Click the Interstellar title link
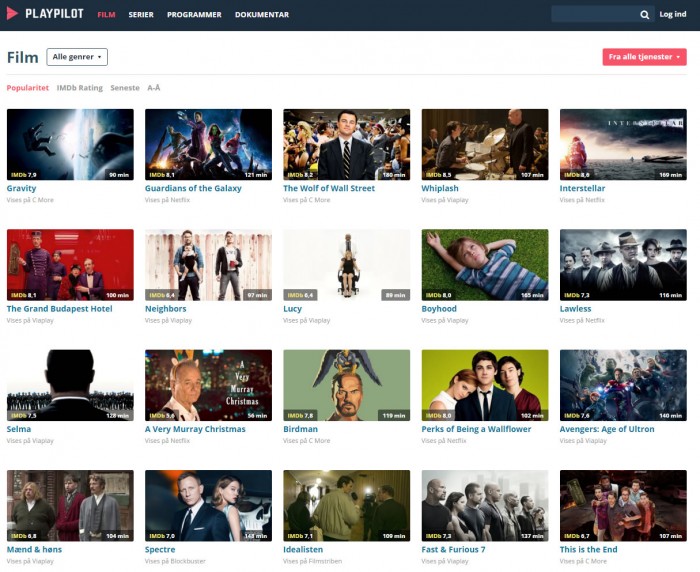Screen dimensions: 700x572 583,188
